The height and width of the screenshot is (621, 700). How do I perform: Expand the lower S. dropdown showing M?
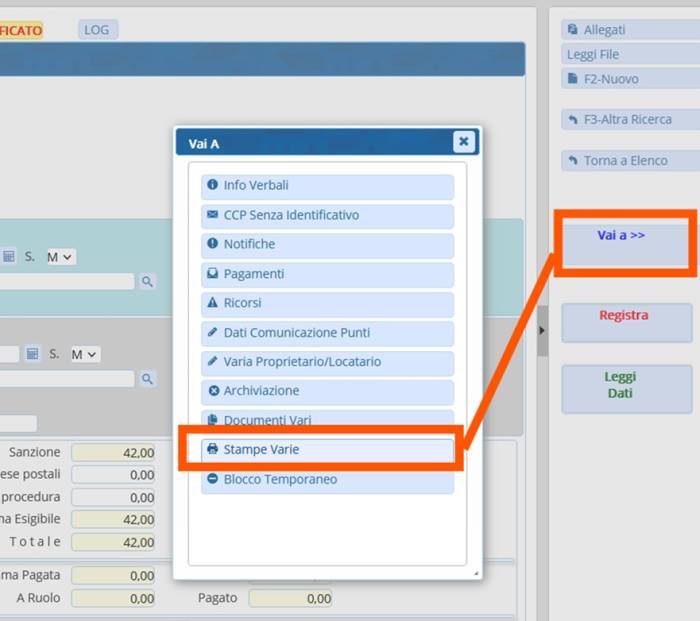pos(85,354)
